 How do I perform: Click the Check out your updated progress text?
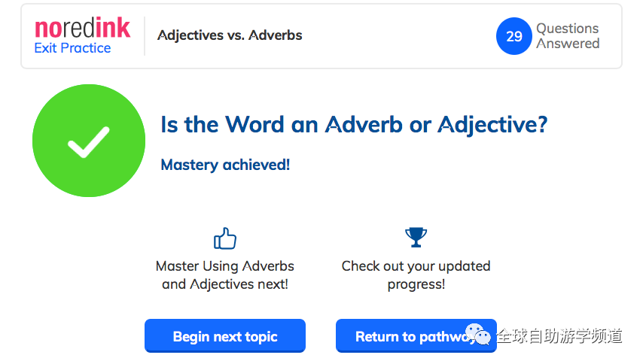click(416, 275)
